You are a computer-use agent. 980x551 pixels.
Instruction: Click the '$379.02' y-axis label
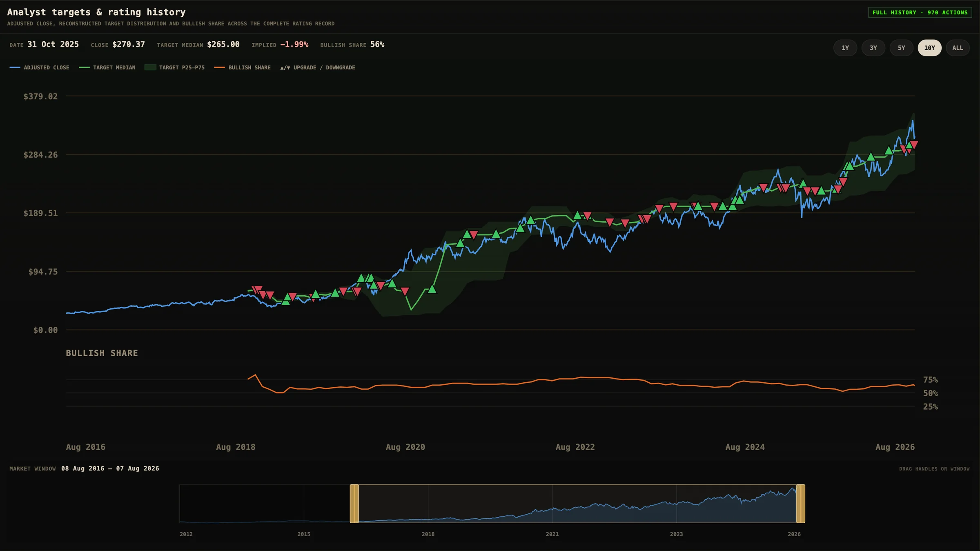click(x=40, y=96)
